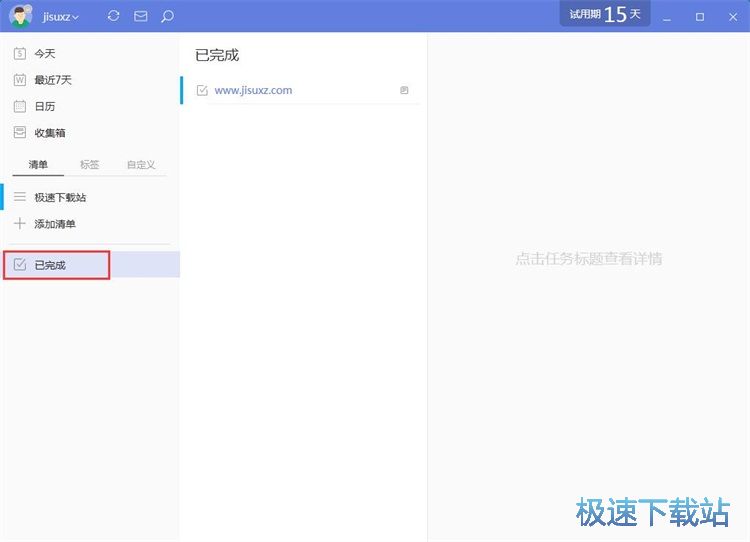Switch to the 标签 tab
Image resolution: width=750 pixels, height=542 pixels.
click(89, 165)
